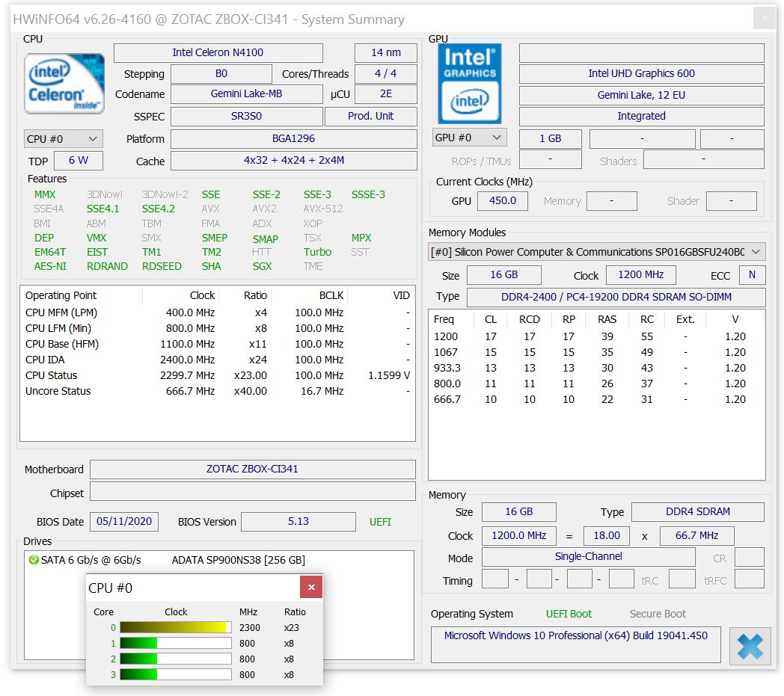Select the 1200 Freq memory timing row

coord(596,336)
